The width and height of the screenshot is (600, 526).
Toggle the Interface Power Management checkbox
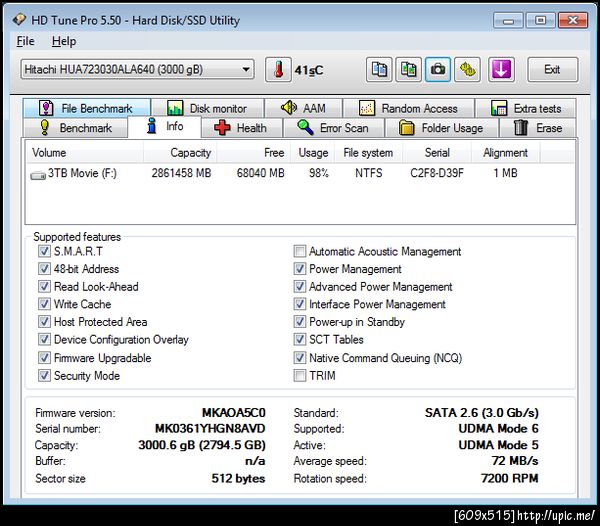(x=300, y=304)
